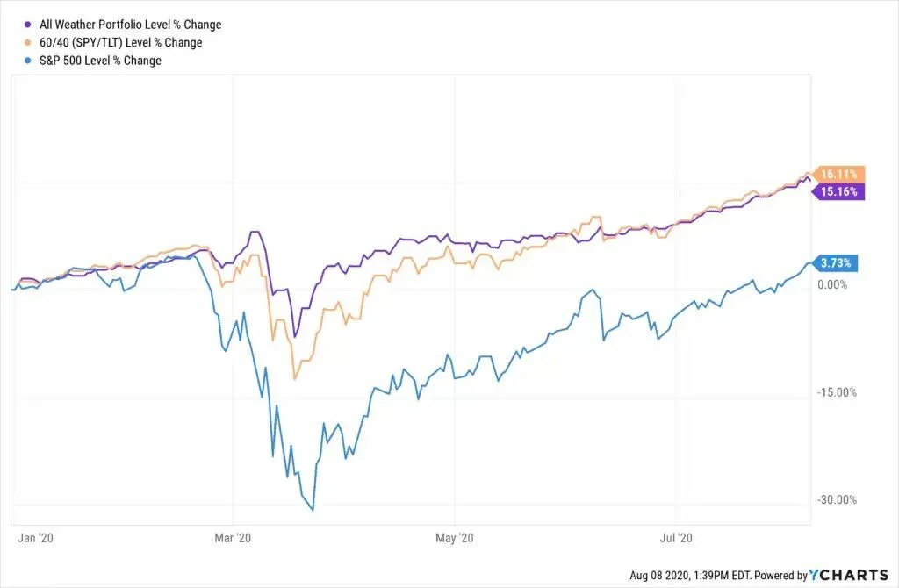
Task: Click the Jan '20 axis label
Action: pos(35,538)
